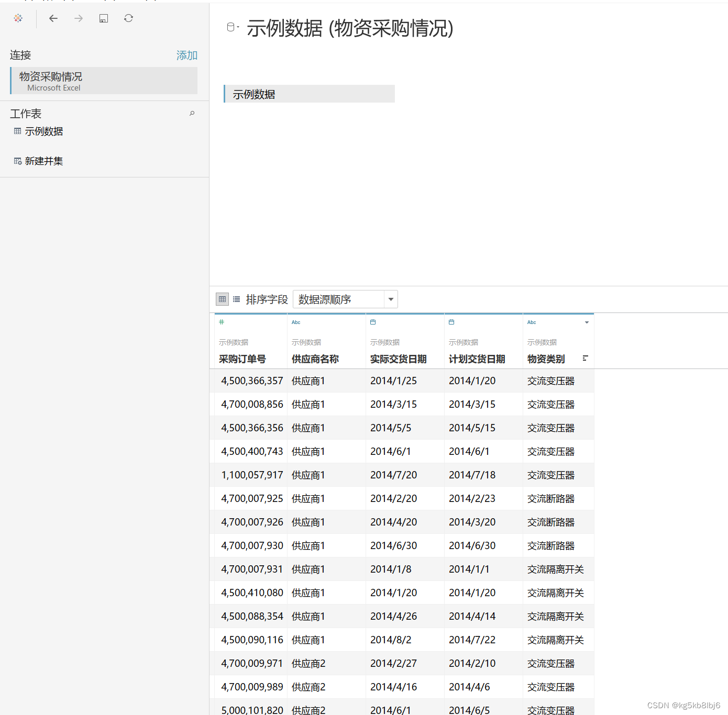Change the number data type of 采购订单号
The height and width of the screenshot is (715, 728).
coord(222,322)
